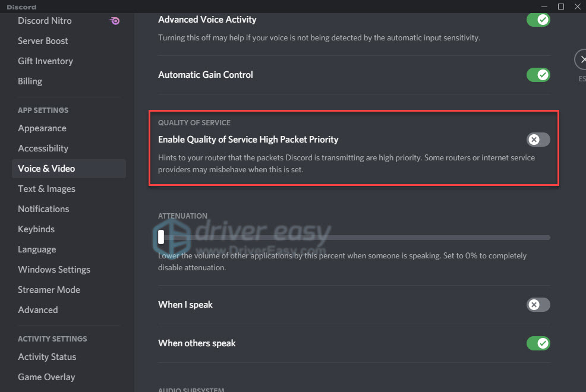Toggle off Advanced Voice Activity
This screenshot has width=586, height=392.
coord(538,20)
